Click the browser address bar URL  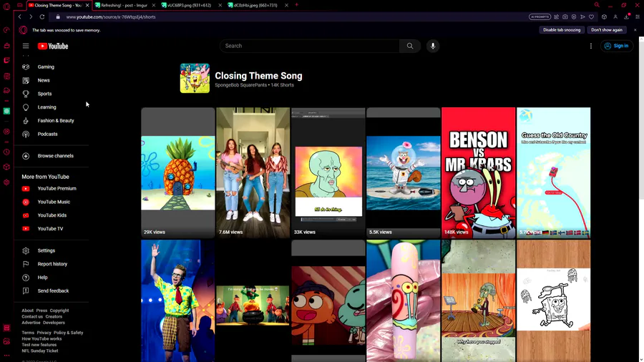110,17
